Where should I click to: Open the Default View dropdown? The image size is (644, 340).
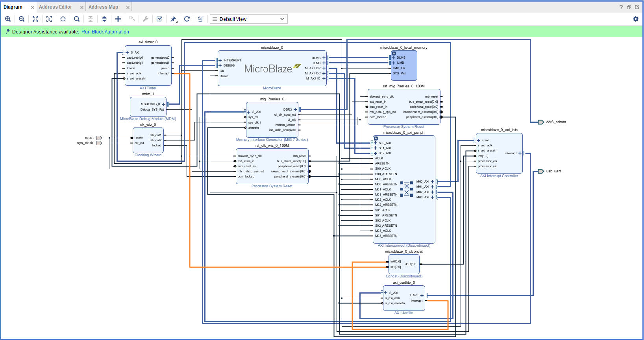pos(248,19)
